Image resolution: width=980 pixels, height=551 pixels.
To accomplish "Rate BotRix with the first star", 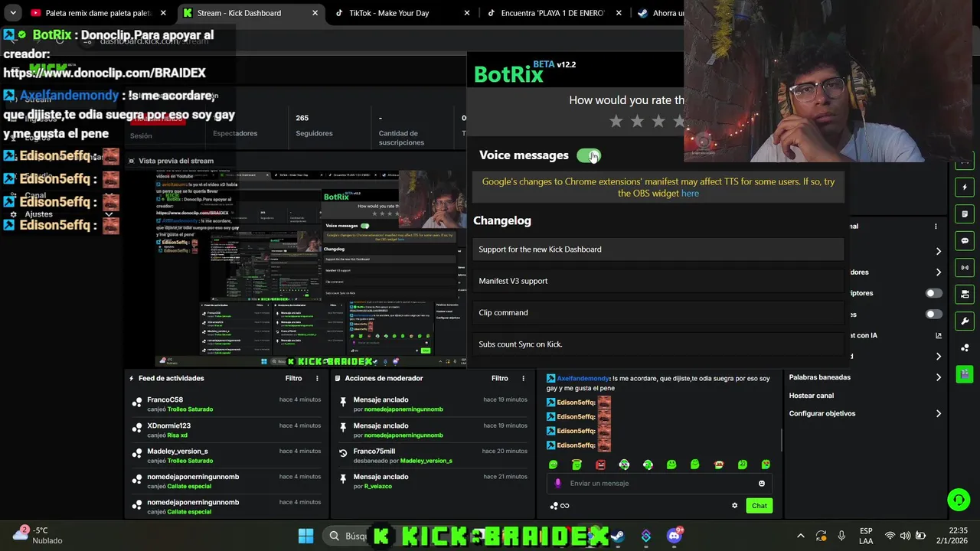I will [616, 121].
